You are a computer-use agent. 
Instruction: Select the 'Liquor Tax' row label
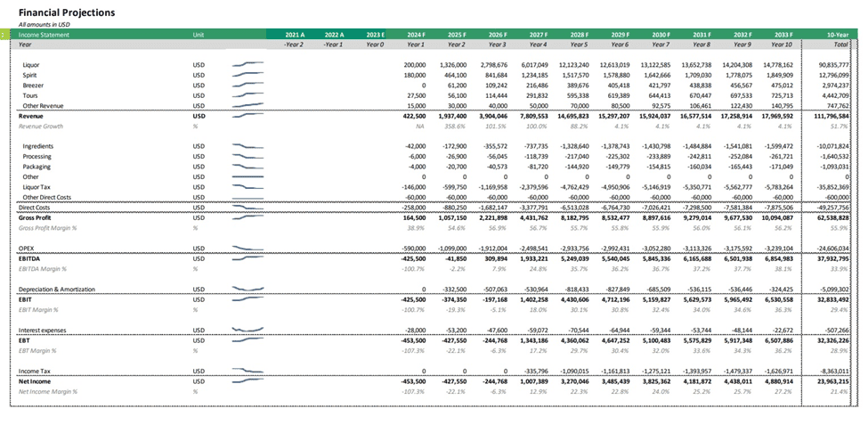point(37,187)
